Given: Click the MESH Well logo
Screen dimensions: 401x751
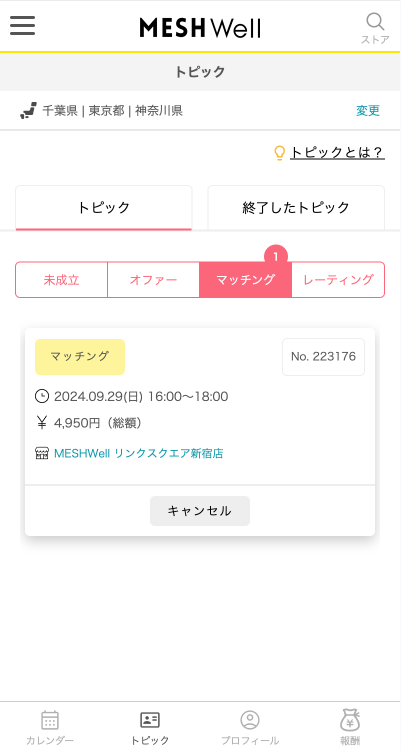Looking at the screenshot, I should [x=200, y=27].
